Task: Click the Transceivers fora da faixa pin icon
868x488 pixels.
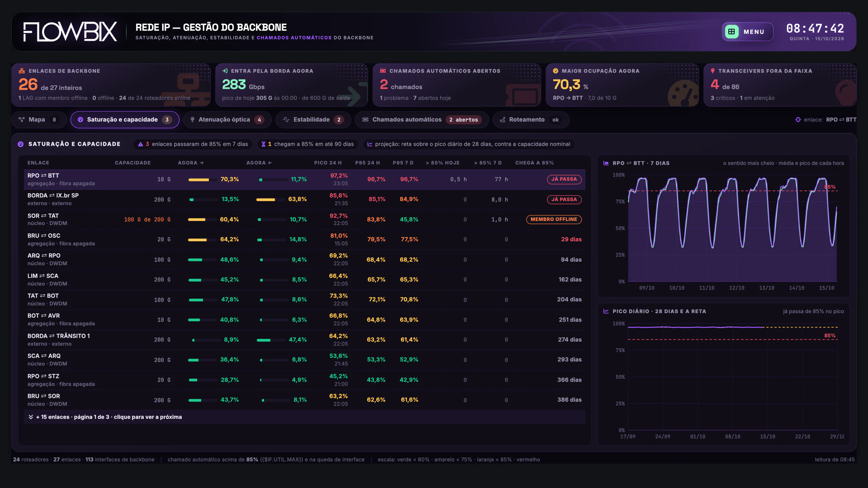Action: (x=712, y=71)
